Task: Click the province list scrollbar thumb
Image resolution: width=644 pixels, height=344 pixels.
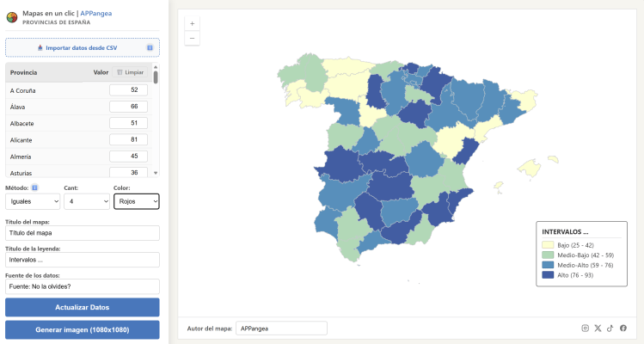Action: pyautogui.click(x=156, y=77)
